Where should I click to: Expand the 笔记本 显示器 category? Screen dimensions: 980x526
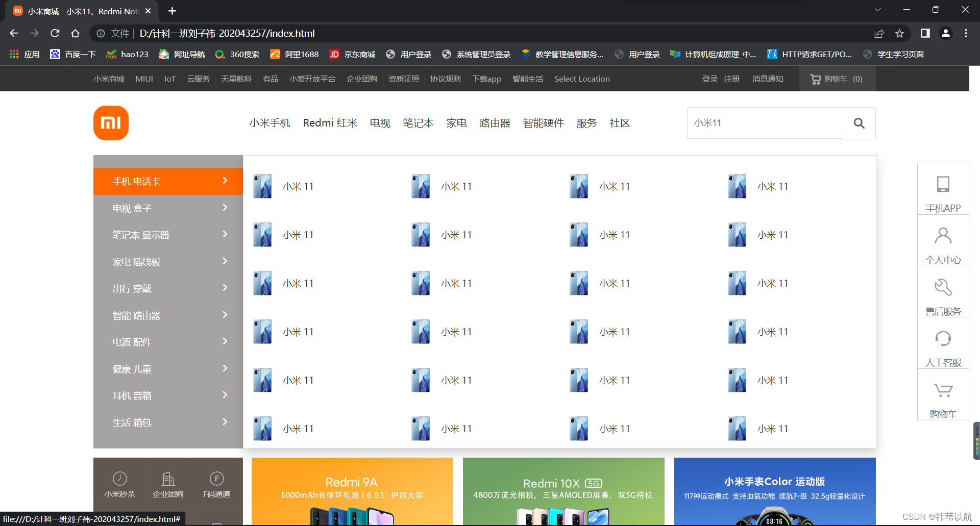168,235
